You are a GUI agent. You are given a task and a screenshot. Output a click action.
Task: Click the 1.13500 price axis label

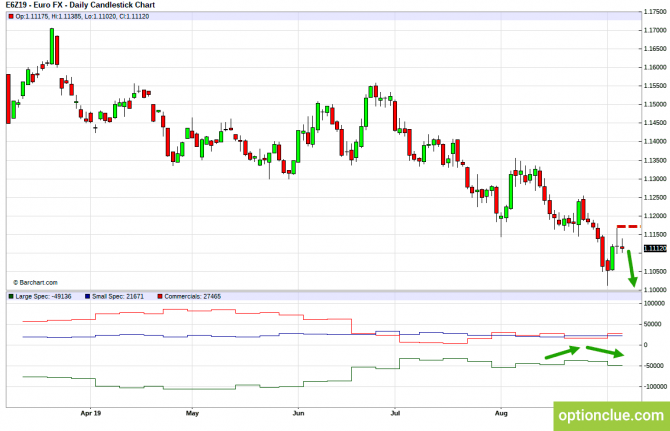pos(655,161)
